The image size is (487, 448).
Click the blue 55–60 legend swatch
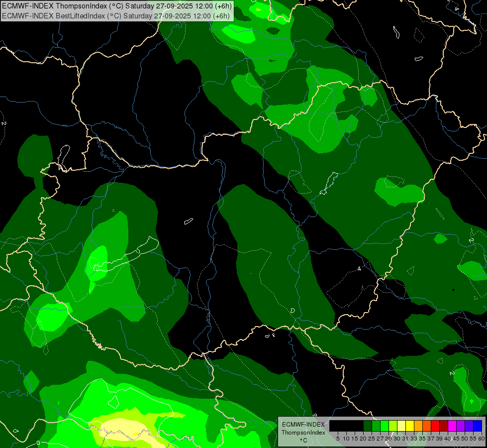(478, 426)
